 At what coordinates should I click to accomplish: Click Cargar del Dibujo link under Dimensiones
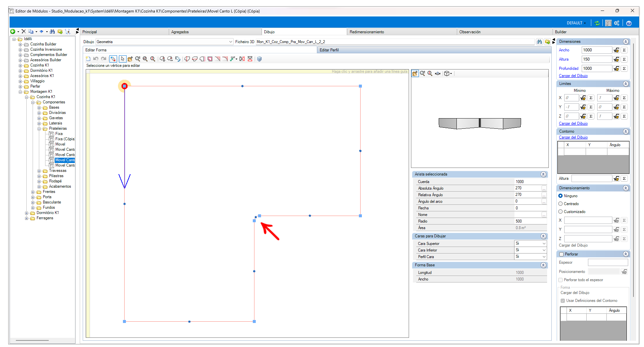point(573,76)
